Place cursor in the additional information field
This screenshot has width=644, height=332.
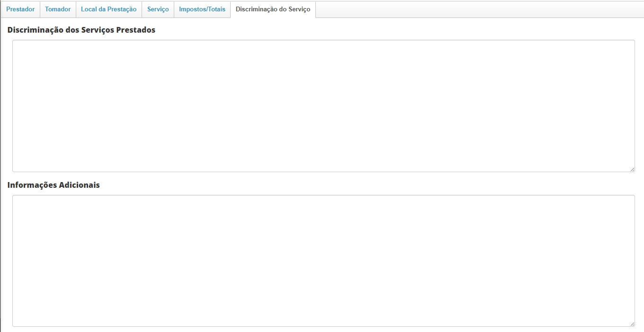click(x=323, y=260)
